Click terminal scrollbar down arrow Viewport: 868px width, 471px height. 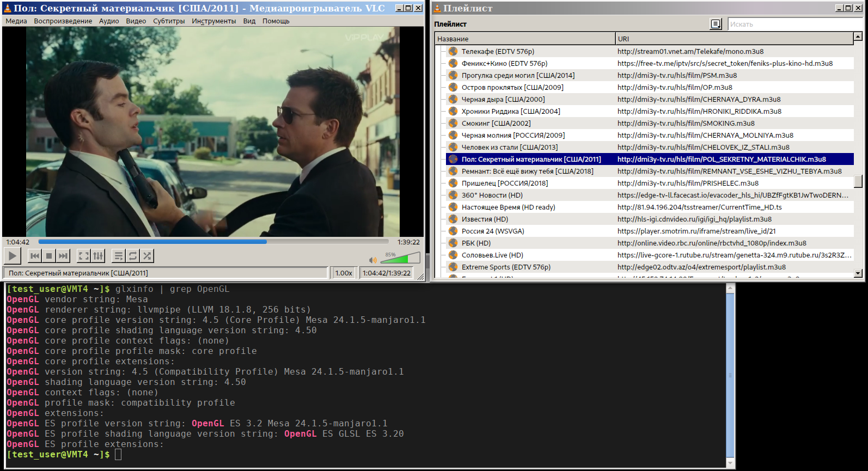731,463
